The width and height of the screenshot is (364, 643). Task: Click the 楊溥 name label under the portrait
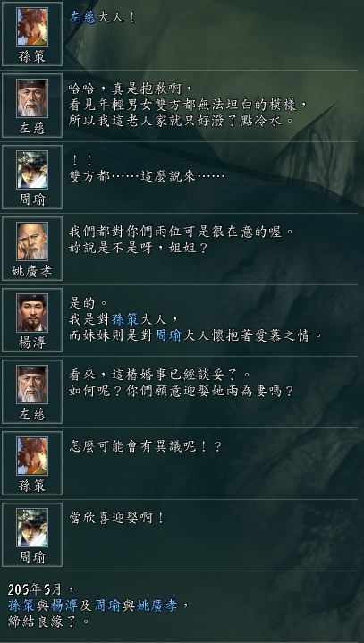[x=32, y=343]
